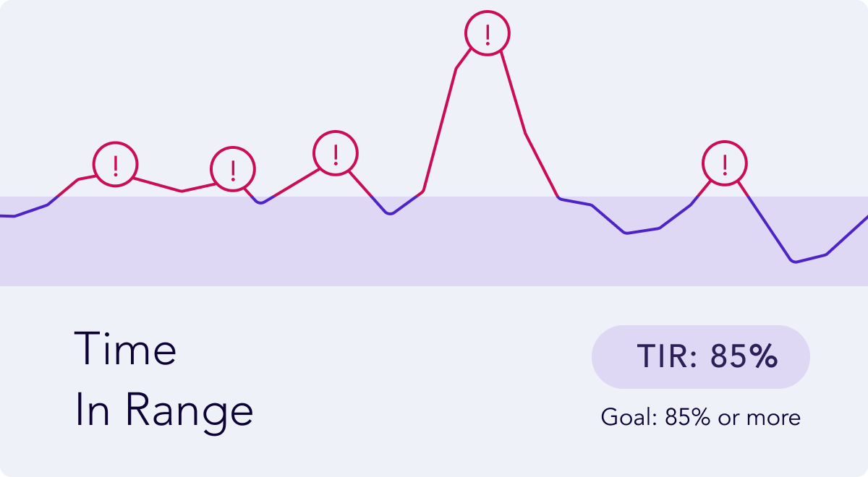Image resolution: width=868 pixels, height=477 pixels.
Task: Click the TIR: 85% badge
Action: (x=701, y=357)
